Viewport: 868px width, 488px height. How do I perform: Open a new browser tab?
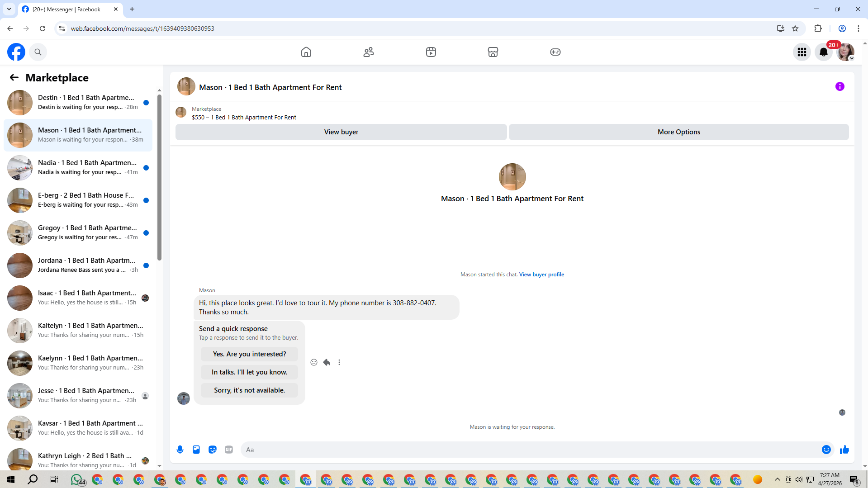point(132,9)
